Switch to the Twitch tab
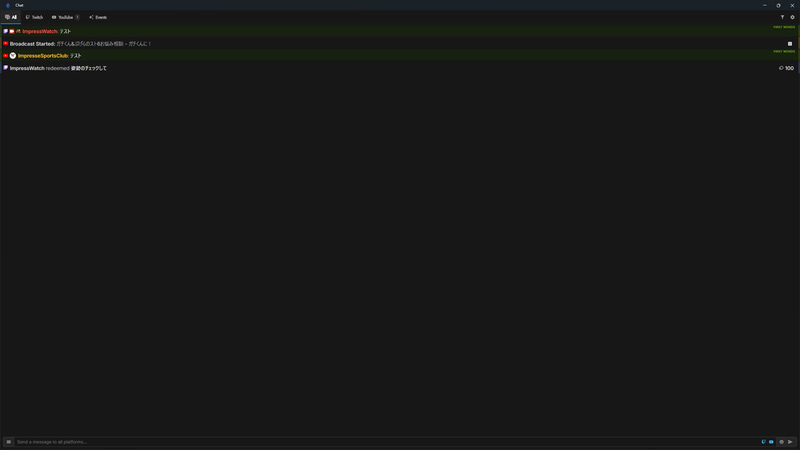The height and width of the screenshot is (450, 800). tap(34, 17)
